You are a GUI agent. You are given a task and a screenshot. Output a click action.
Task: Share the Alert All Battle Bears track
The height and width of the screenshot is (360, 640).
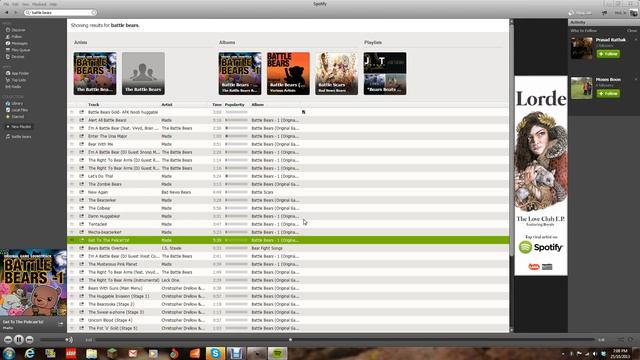81,120
